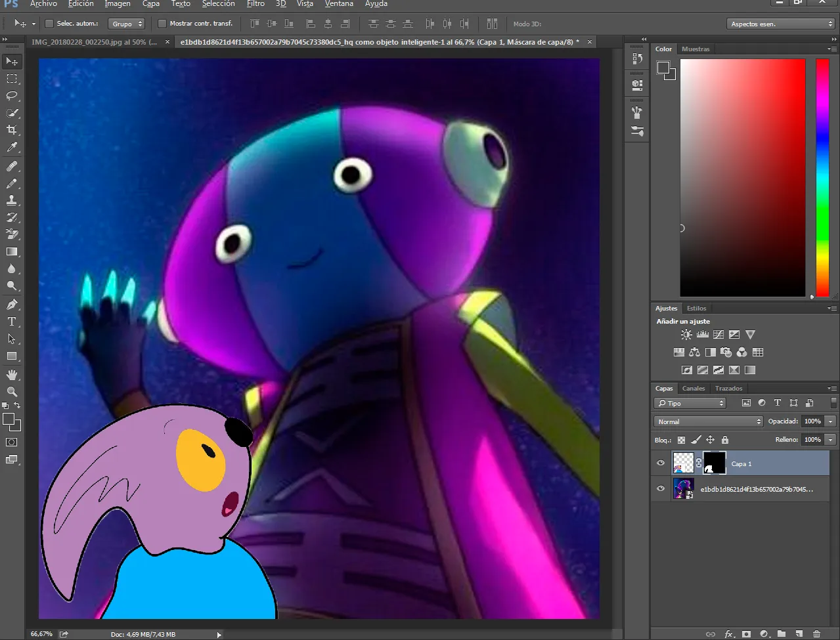Screen dimensions: 840x640
Task: Select the Lasso tool
Action: tap(12, 96)
